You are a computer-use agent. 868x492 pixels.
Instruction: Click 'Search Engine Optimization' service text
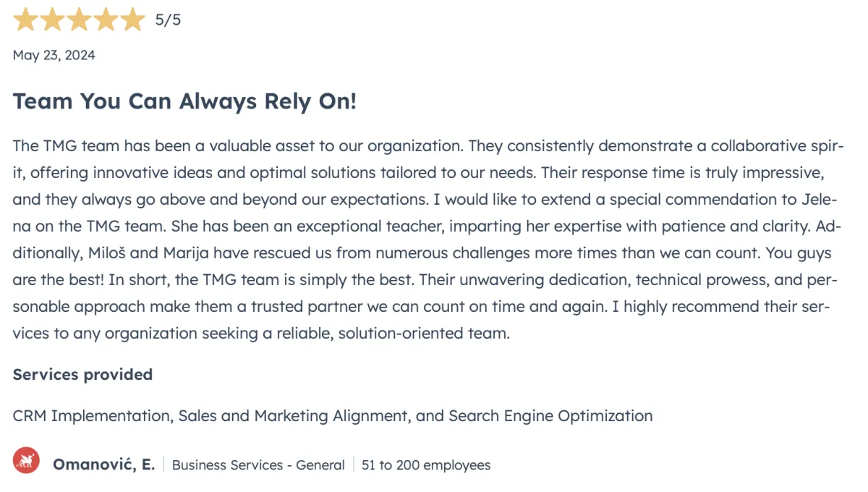(550, 416)
